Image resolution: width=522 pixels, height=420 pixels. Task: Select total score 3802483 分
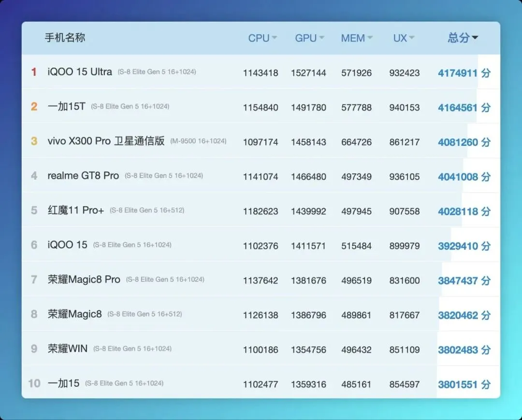(464, 350)
